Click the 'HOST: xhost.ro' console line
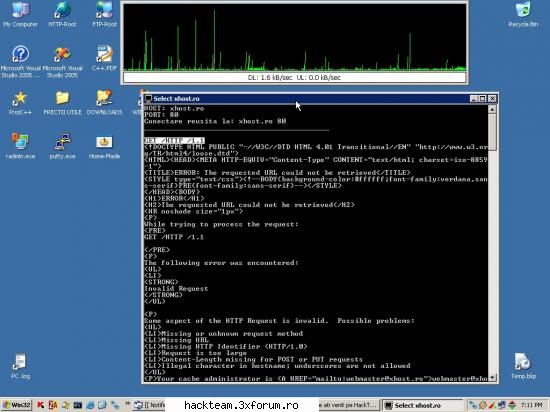The height and width of the screenshot is (412, 550). pyautogui.click(x=174, y=108)
